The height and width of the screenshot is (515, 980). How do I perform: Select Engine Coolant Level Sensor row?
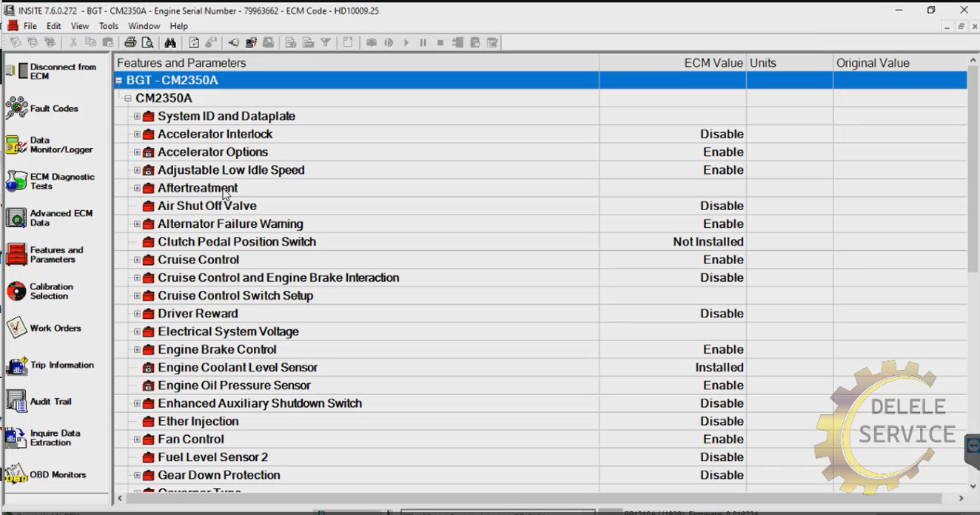[540, 367]
